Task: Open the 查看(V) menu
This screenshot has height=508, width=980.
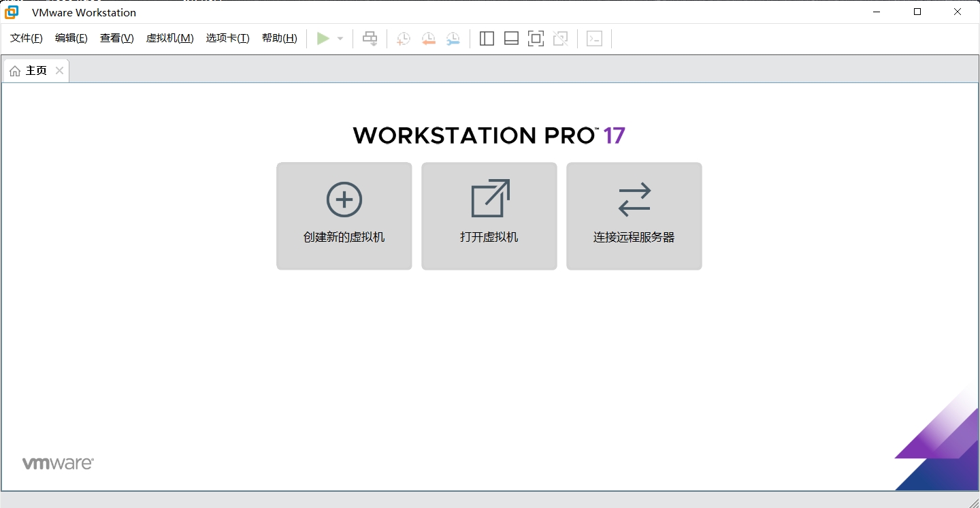Action: pos(117,38)
